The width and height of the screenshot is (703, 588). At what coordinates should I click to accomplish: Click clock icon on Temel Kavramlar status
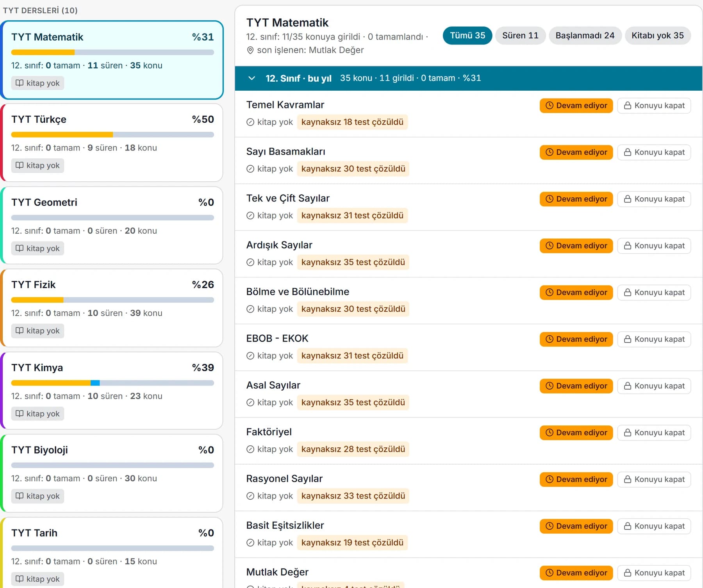550,105
